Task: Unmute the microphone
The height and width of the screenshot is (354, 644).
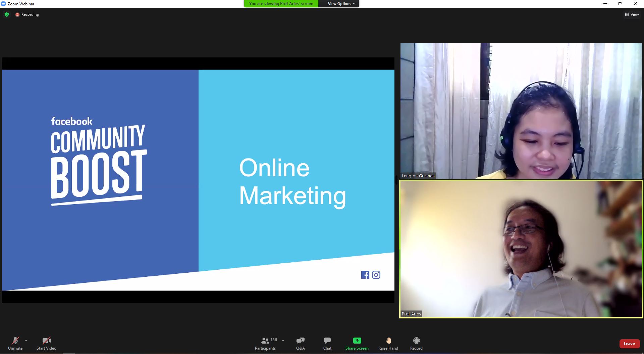Action: pyautogui.click(x=15, y=343)
